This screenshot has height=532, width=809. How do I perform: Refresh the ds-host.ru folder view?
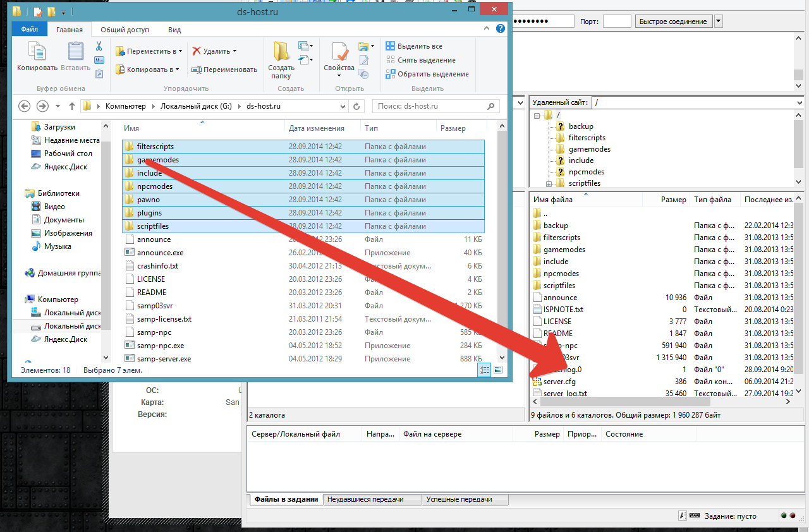pyautogui.click(x=357, y=106)
